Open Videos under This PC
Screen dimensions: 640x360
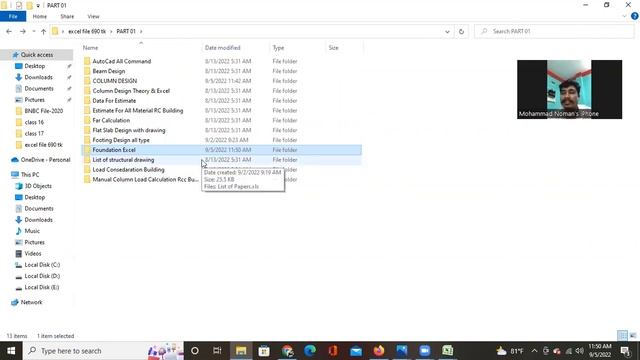click(x=33, y=253)
